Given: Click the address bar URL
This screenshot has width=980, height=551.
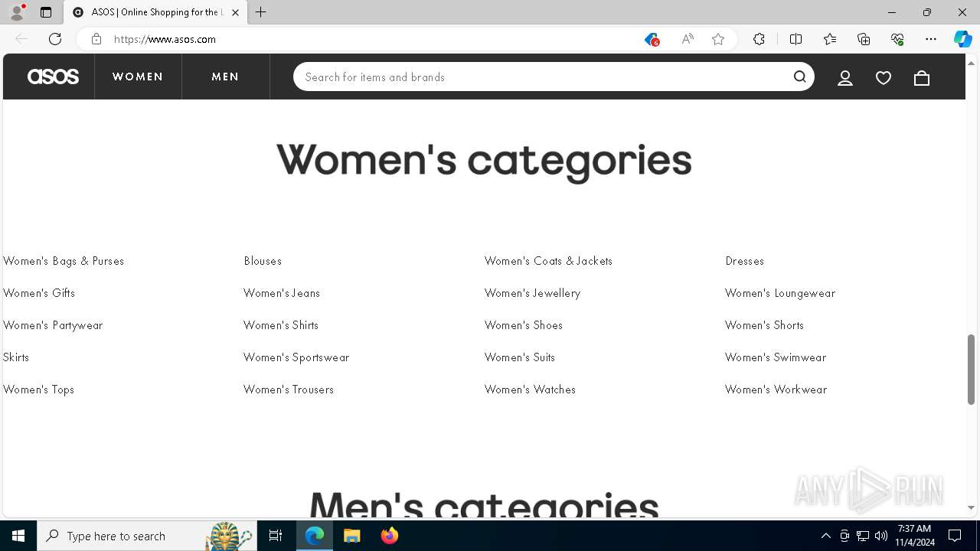Looking at the screenshot, I should coord(165,39).
